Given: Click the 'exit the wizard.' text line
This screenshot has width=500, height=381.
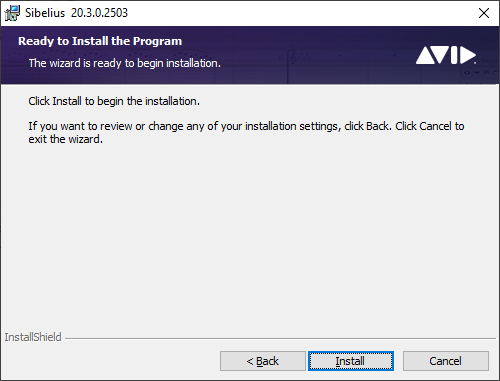Looking at the screenshot, I should coord(66,139).
